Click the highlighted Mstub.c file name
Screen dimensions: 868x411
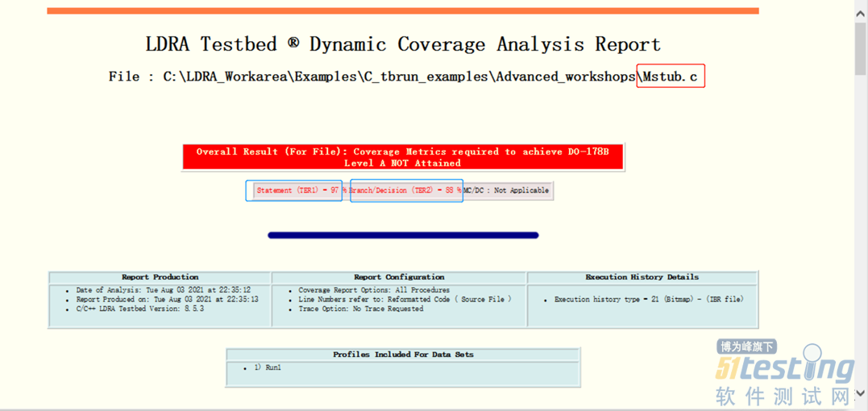671,77
